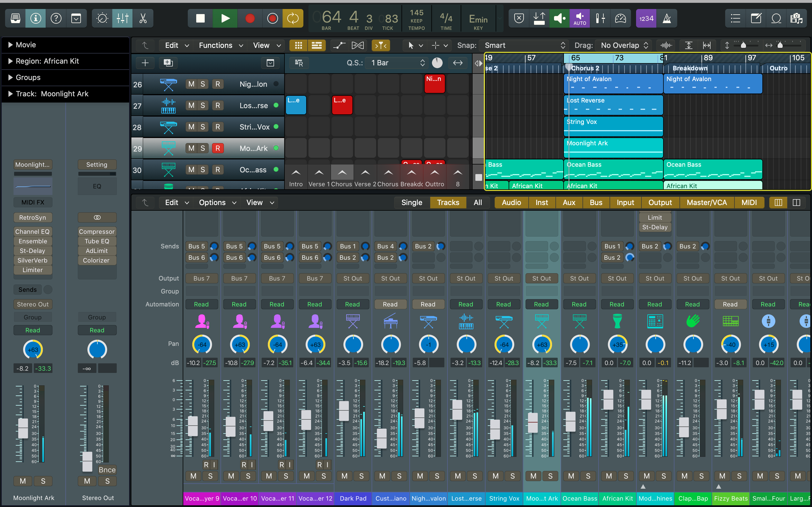The height and width of the screenshot is (507, 812).
Task: Disable record arm on Mo...Ark track
Action: (x=217, y=148)
